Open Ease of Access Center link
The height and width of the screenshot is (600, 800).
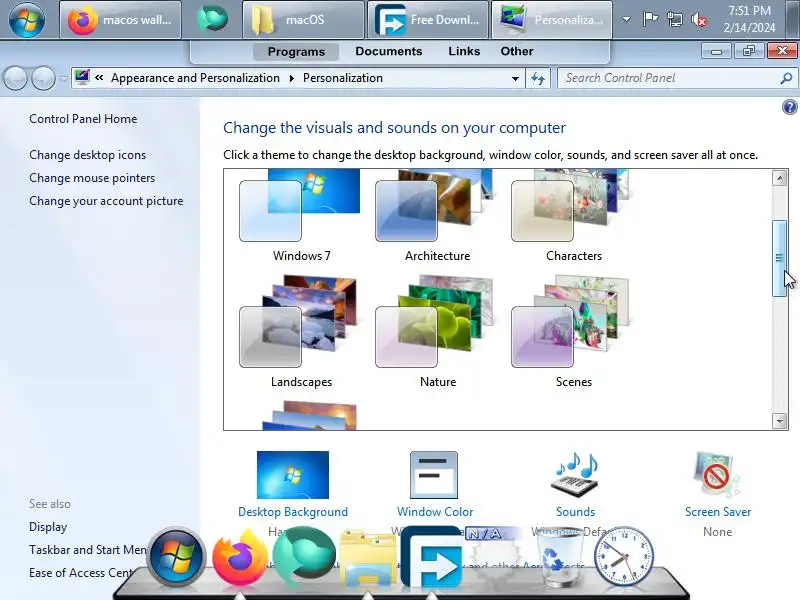click(82, 573)
